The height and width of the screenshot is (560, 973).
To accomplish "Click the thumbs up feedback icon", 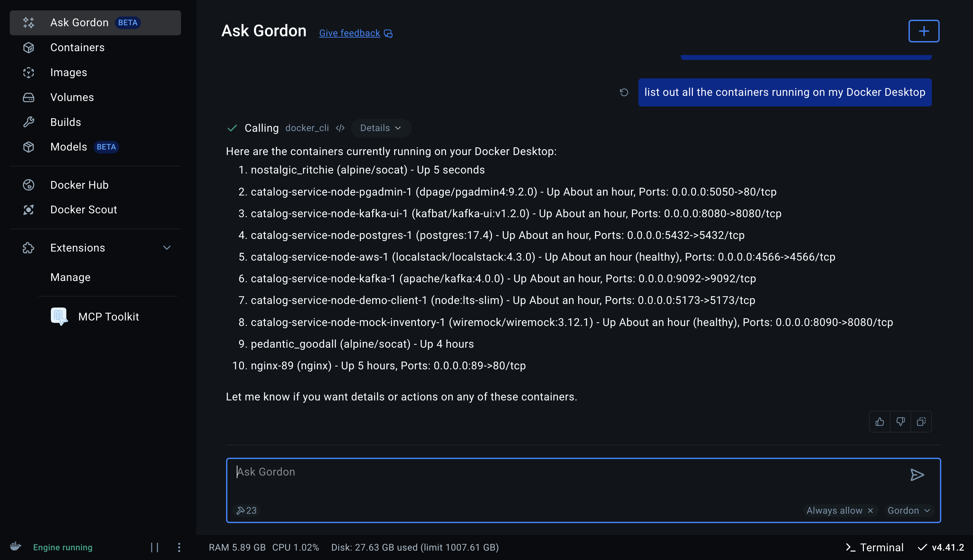I will tap(879, 422).
